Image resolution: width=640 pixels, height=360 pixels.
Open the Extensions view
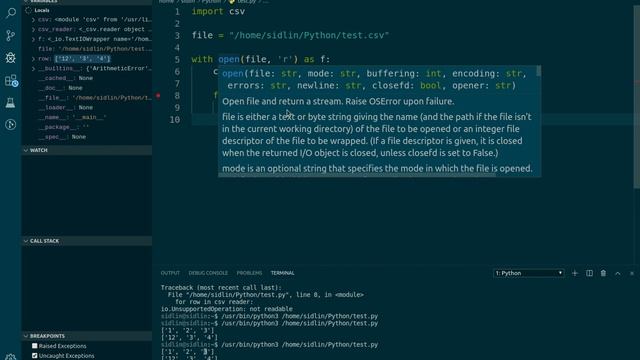(11, 80)
